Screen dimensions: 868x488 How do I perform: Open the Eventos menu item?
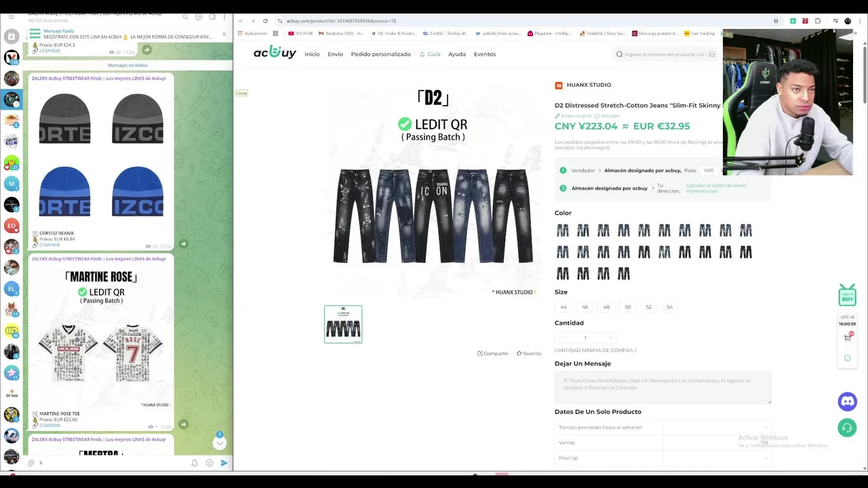(485, 54)
